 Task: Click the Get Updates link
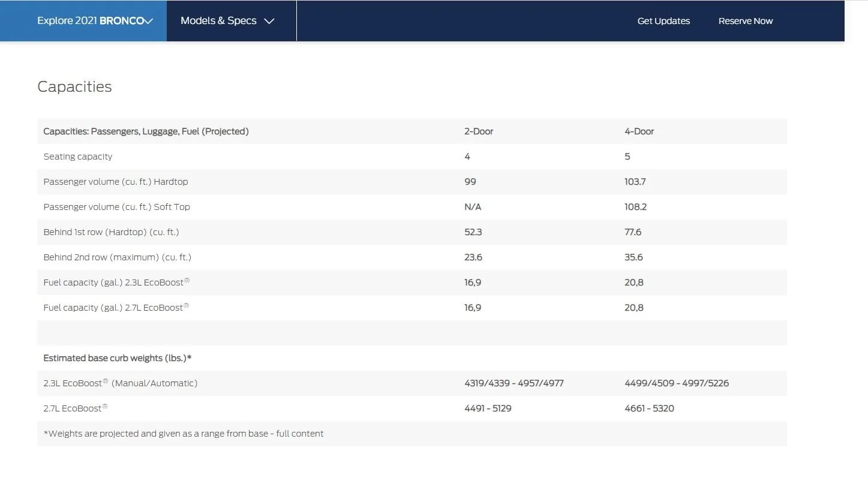663,21
